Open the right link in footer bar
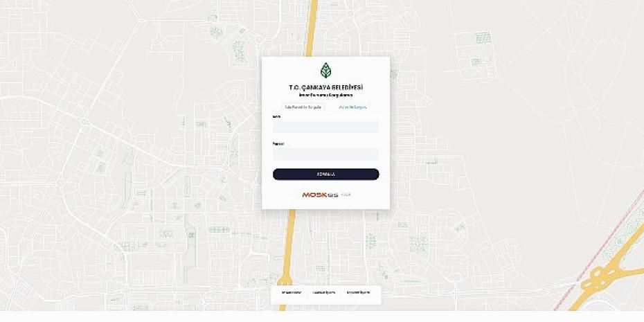 click(x=358, y=292)
